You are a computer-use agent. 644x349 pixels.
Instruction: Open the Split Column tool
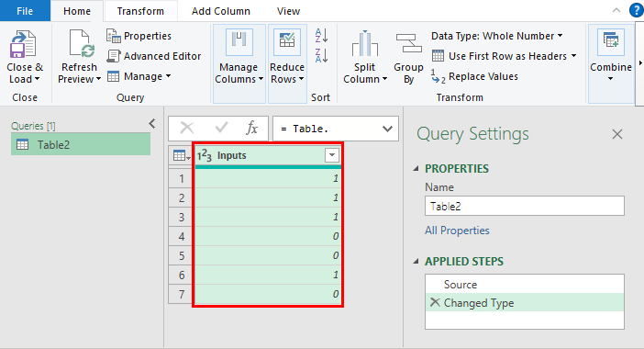point(365,58)
